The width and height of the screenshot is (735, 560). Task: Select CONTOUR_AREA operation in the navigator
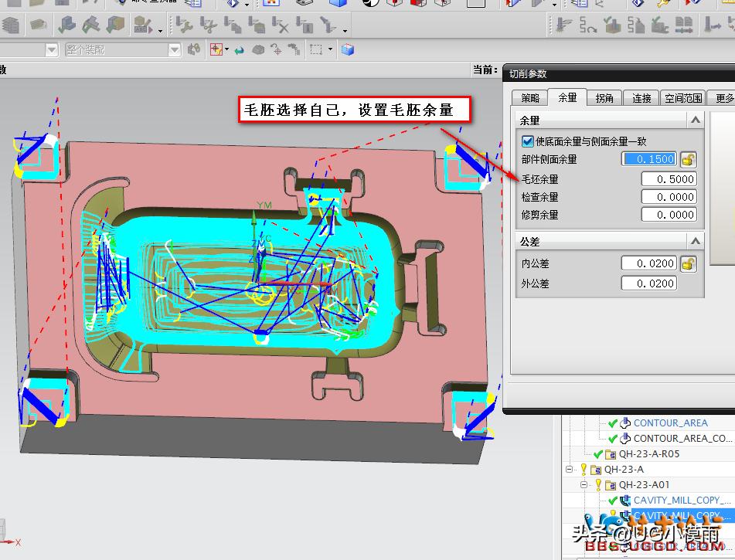coord(670,423)
